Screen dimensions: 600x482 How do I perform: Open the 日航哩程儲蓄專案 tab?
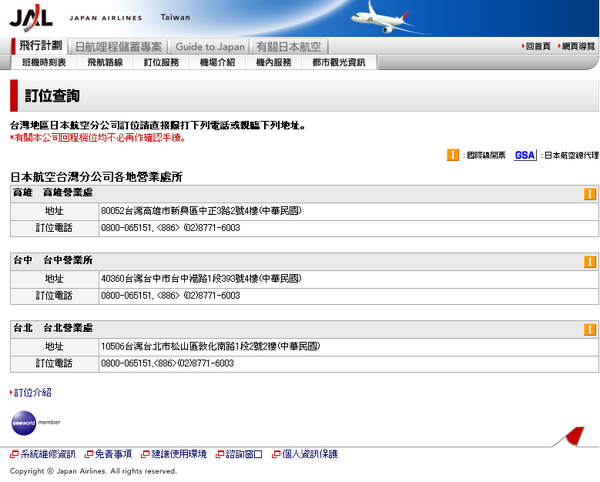coord(118,47)
